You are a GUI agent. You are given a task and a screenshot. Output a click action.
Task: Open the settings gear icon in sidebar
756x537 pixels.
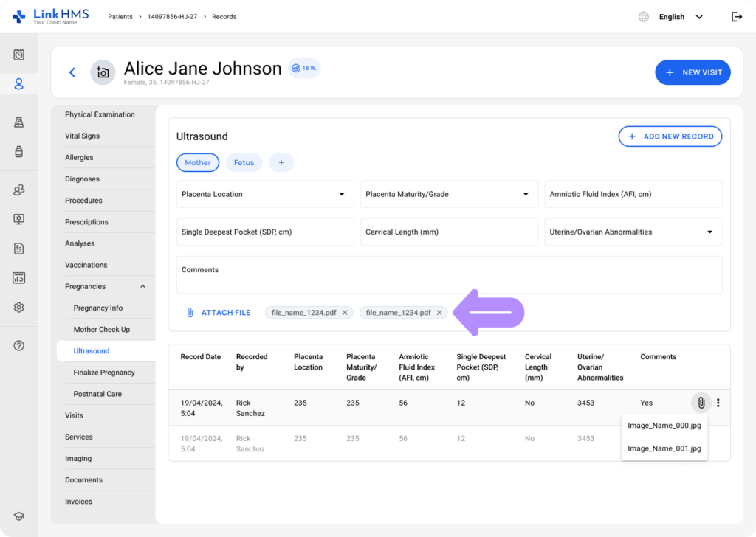19,308
